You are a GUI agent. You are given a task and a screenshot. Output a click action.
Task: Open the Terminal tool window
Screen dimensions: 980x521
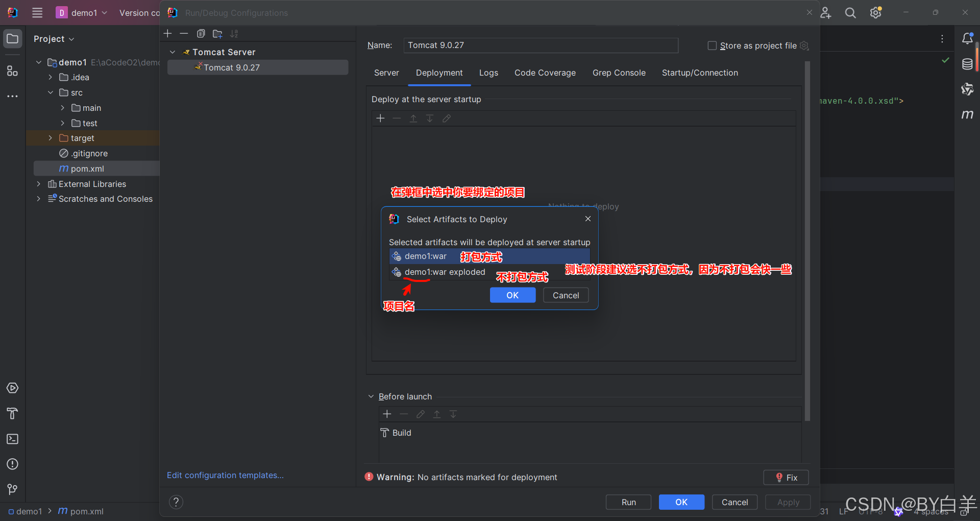pyautogui.click(x=13, y=439)
